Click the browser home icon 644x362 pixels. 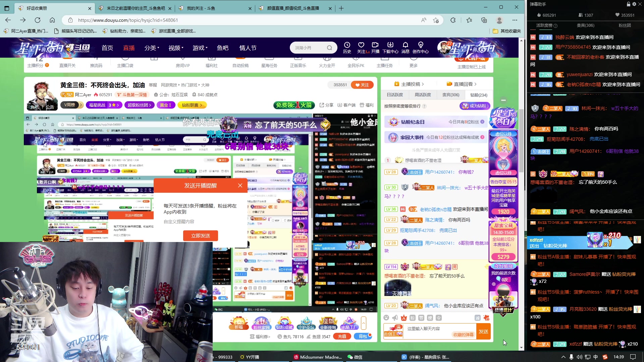[52, 20]
